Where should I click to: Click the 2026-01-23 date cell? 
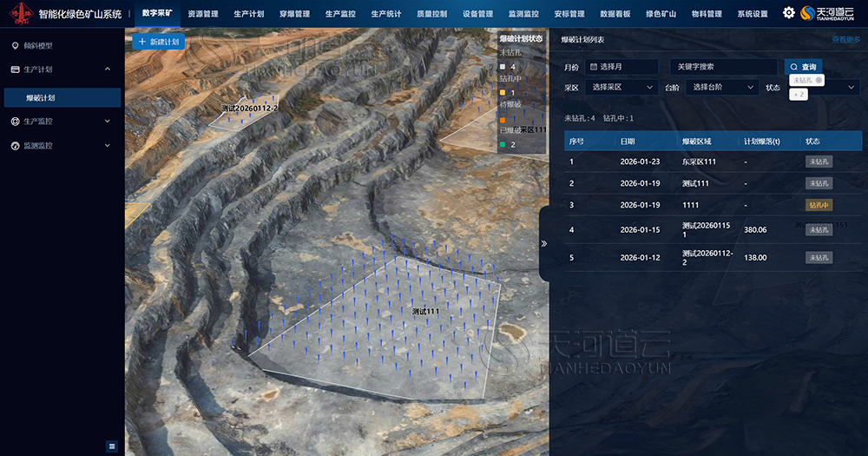[640, 162]
